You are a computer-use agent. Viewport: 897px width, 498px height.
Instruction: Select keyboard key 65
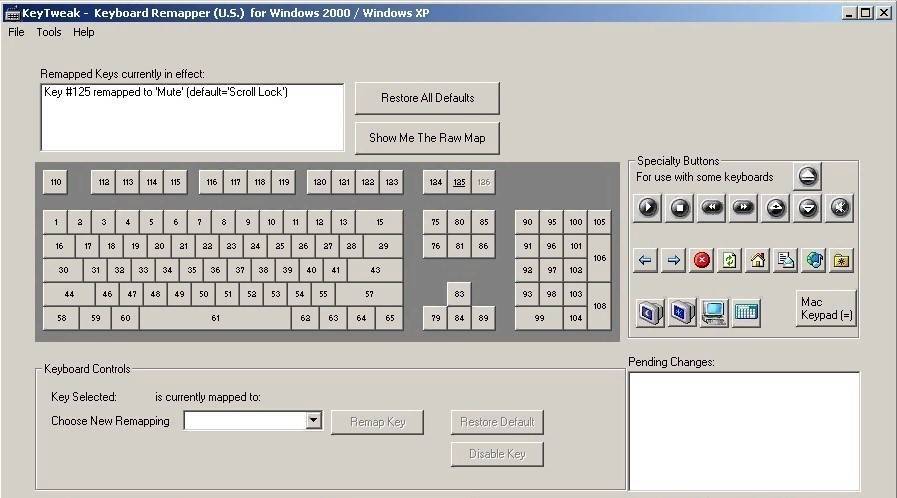390,318
